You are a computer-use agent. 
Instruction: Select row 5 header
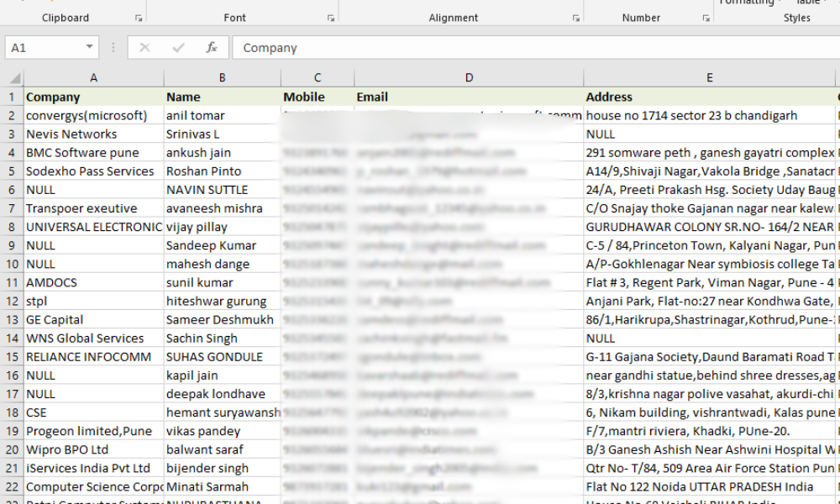coord(12,171)
